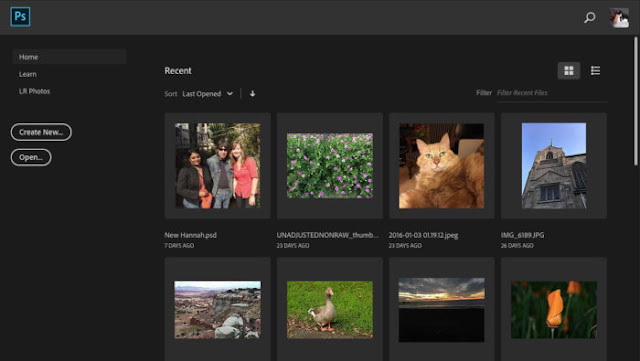The width and height of the screenshot is (640, 361).
Task: Open the Learn section
Action: pyautogui.click(x=28, y=74)
